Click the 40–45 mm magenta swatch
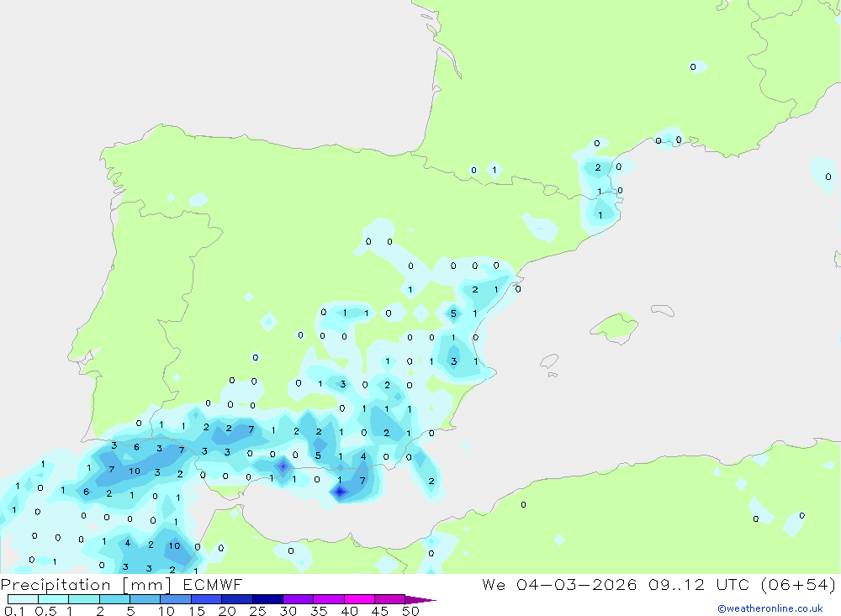 [359, 599]
